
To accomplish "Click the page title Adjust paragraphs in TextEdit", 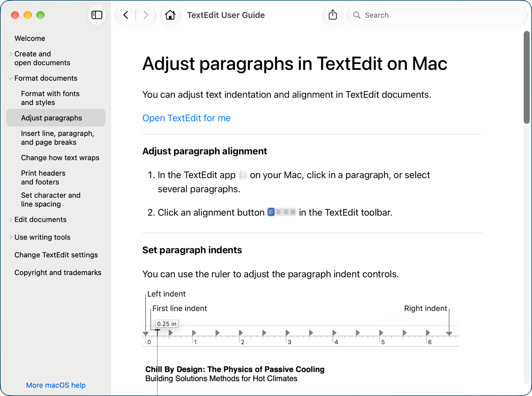I will point(295,63).
